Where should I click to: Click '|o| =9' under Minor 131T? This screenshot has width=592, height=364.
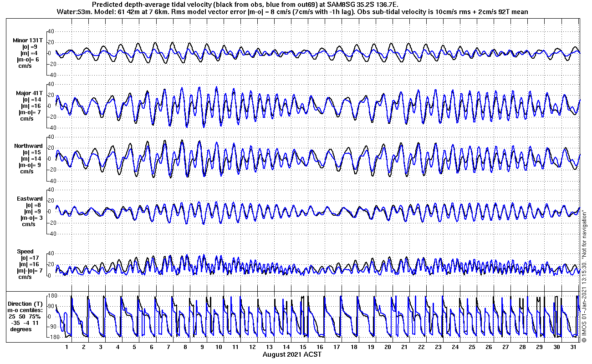coord(30,47)
